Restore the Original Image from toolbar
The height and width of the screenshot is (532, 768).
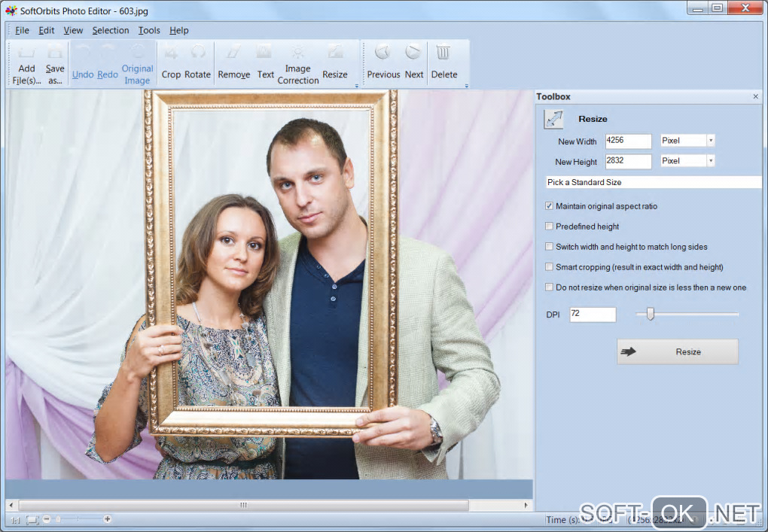point(137,65)
